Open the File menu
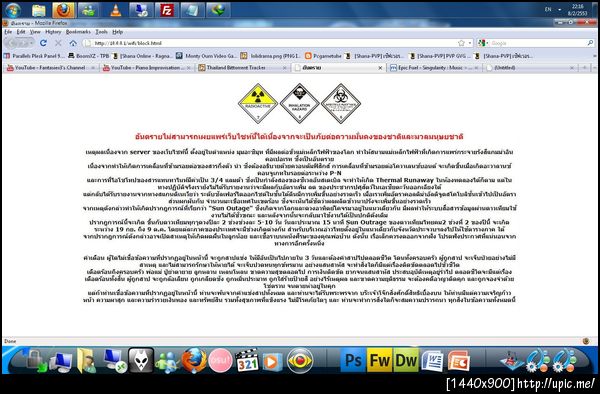The height and width of the screenshot is (394, 600). (8, 32)
